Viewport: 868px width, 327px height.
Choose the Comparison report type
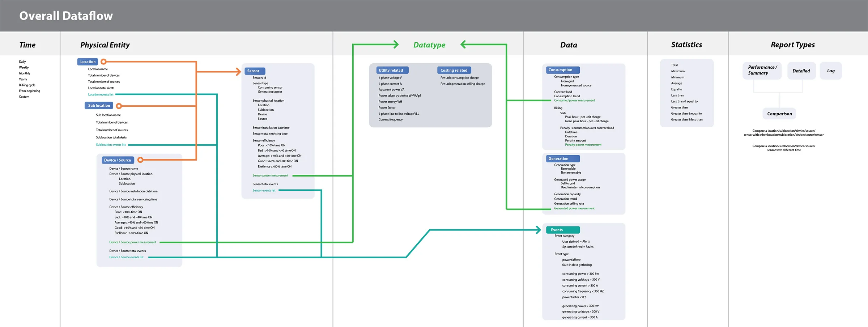click(779, 114)
